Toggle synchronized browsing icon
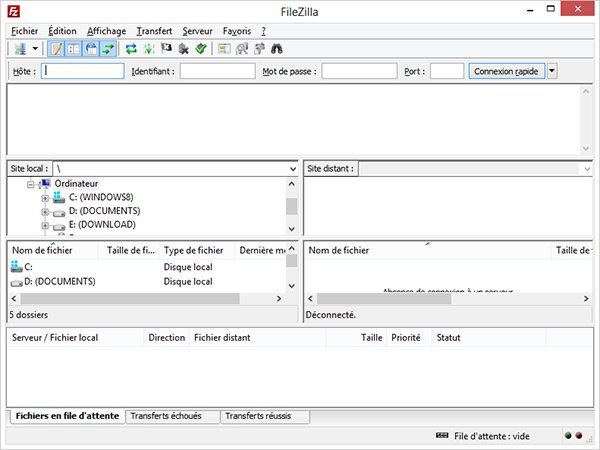600x450 pixels. 259,49
